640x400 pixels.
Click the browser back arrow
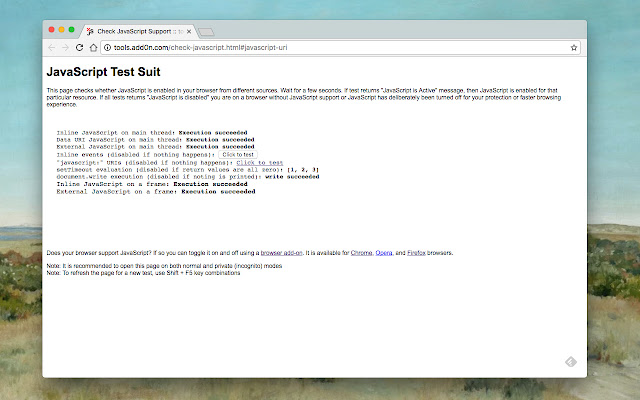point(52,47)
